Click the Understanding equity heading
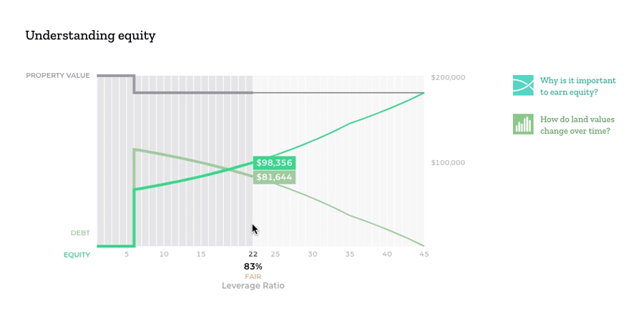This screenshot has width=644, height=311. pyautogui.click(x=90, y=36)
